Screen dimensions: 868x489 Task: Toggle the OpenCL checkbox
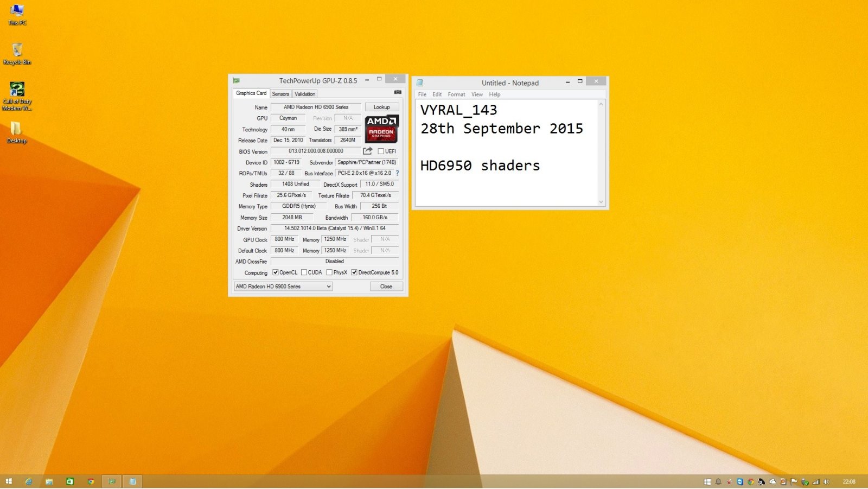(276, 272)
